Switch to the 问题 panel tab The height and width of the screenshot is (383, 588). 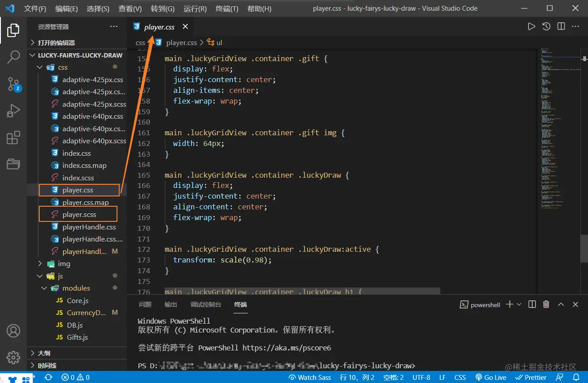click(x=145, y=304)
